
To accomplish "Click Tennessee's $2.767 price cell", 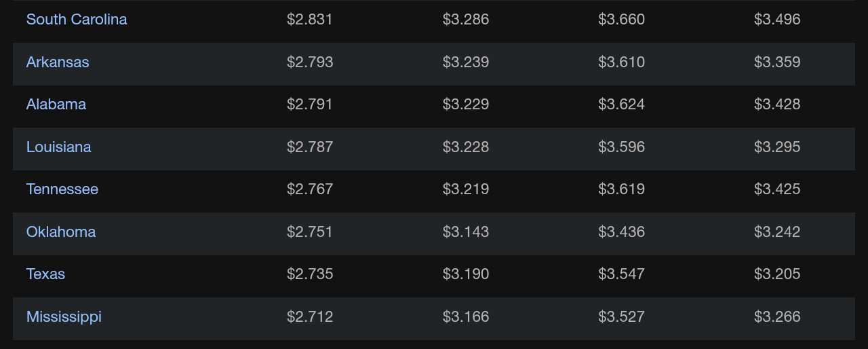I will (x=310, y=189).
